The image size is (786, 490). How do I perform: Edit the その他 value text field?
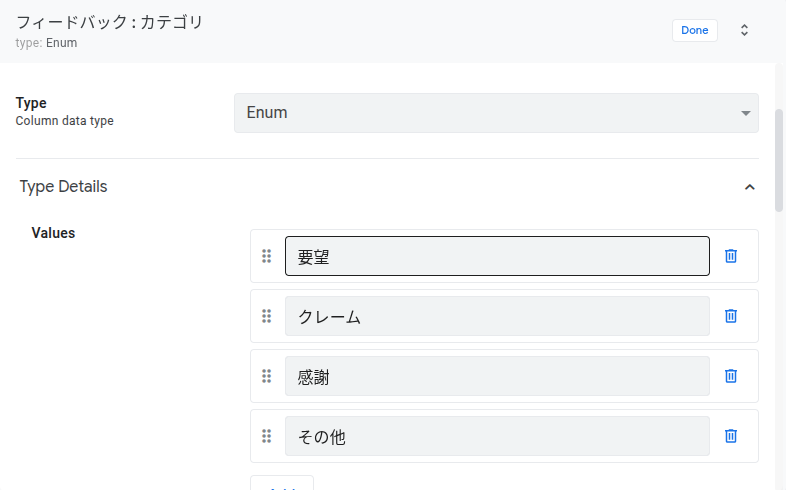pyautogui.click(x=497, y=436)
